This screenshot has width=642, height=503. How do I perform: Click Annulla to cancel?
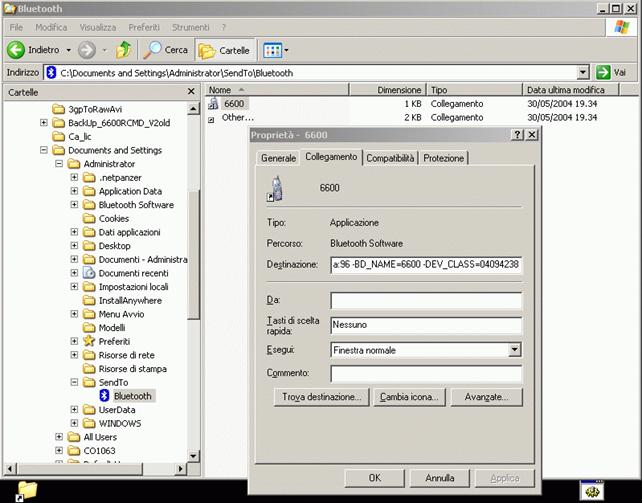439,478
